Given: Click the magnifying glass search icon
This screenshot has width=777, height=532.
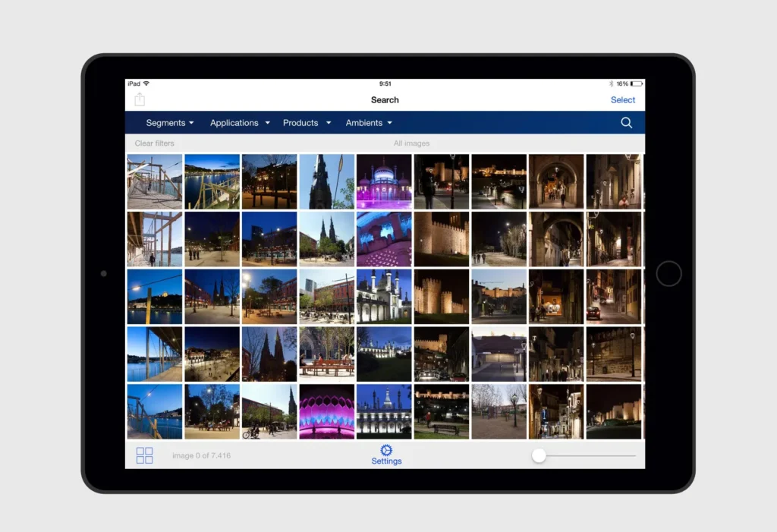Looking at the screenshot, I should pyautogui.click(x=626, y=123).
